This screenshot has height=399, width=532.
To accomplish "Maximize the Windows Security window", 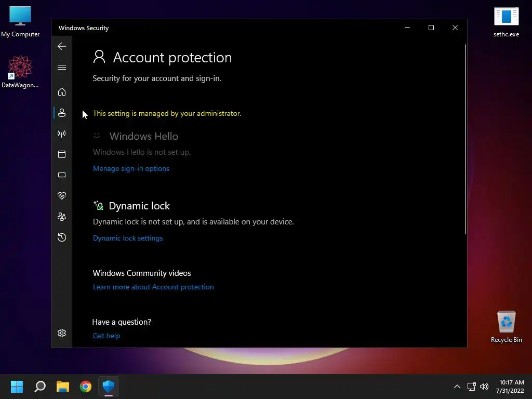I will [431, 28].
